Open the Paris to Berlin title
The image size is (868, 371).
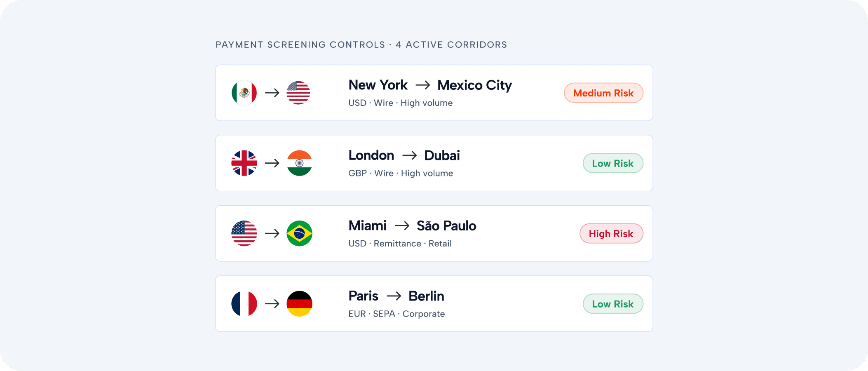click(x=396, y=296)
